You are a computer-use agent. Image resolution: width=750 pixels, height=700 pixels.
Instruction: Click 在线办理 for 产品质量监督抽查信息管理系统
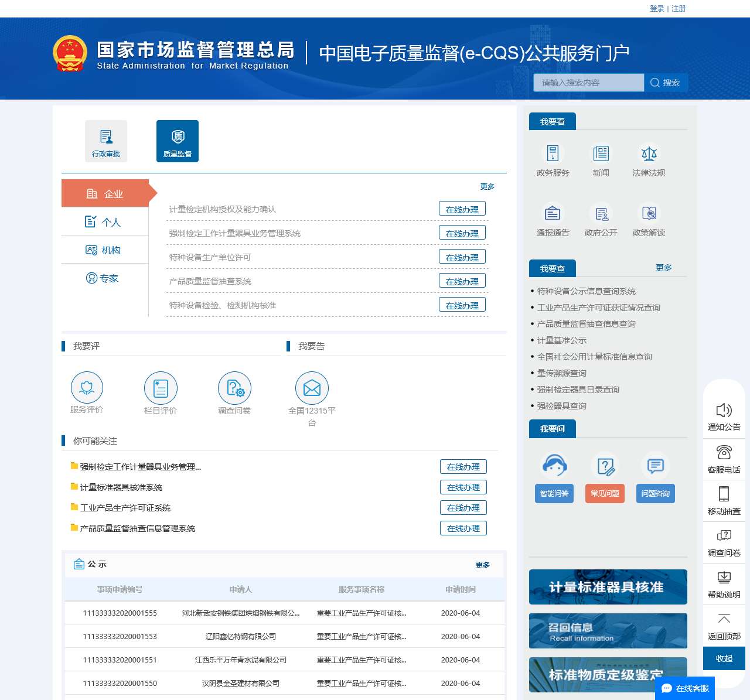(463, 528)
